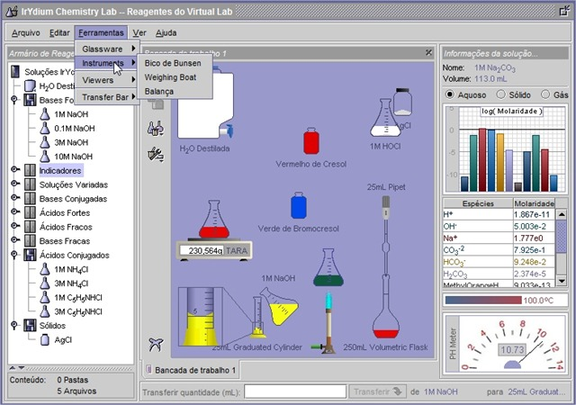
Task: Expand the Soluções Variadas folder
Action: [15, 183]
